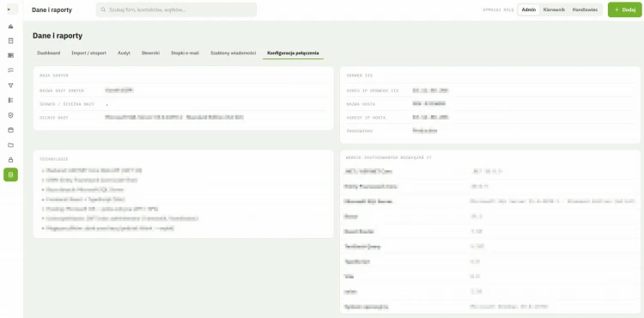Select the Kierownik role
This screenshot has height=318, width=644.
pyautogui.click(x=554, y=9)
